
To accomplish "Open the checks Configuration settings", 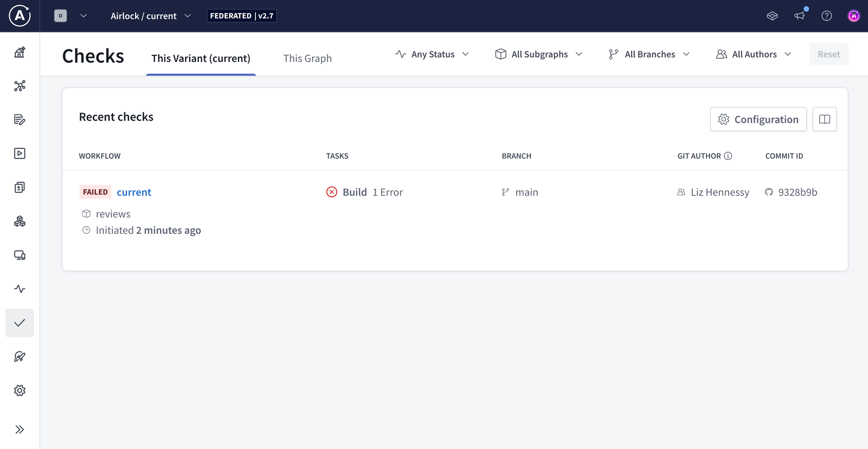I will point(758,119).
